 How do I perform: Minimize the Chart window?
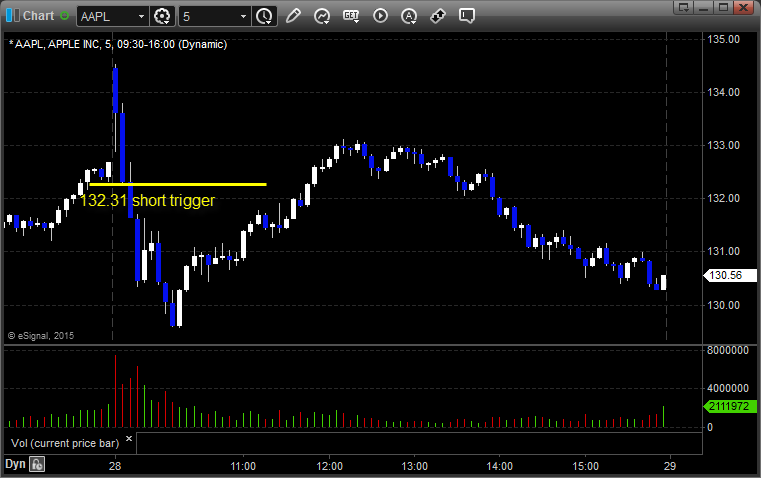(704, 7)
